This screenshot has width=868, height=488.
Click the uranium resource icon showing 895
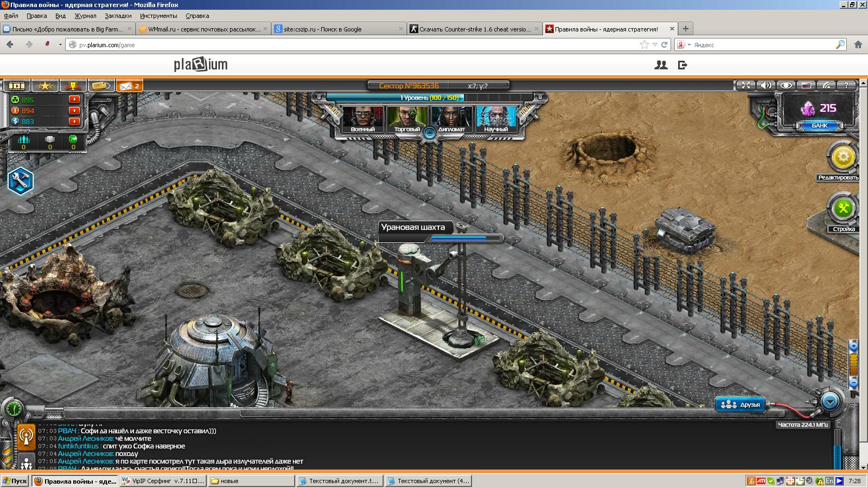(15, 100)
